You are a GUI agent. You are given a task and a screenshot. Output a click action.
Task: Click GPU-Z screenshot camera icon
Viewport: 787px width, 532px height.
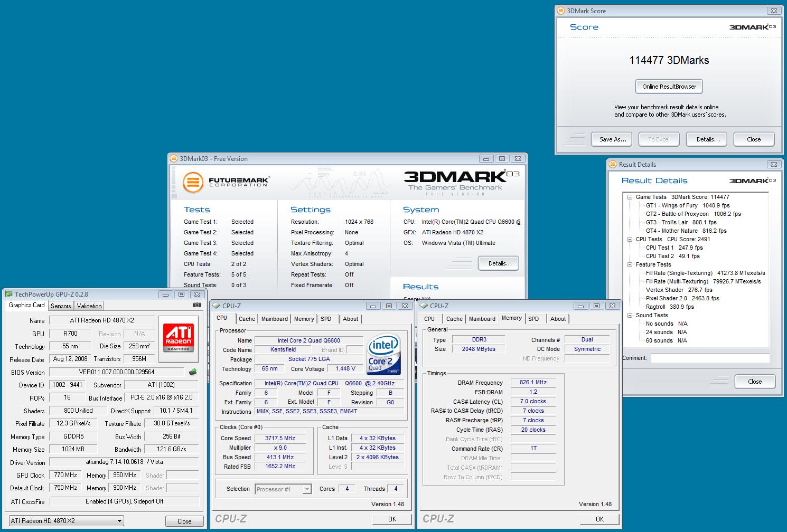click(196, 305)
